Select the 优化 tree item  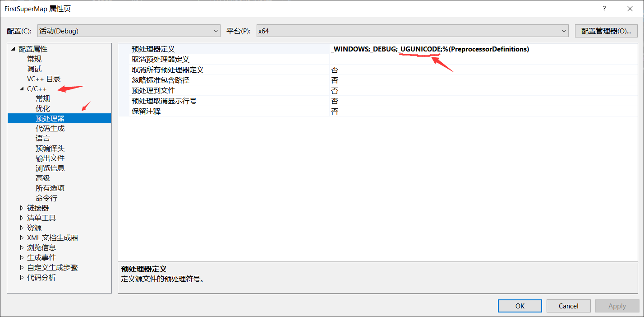[43, 108]
